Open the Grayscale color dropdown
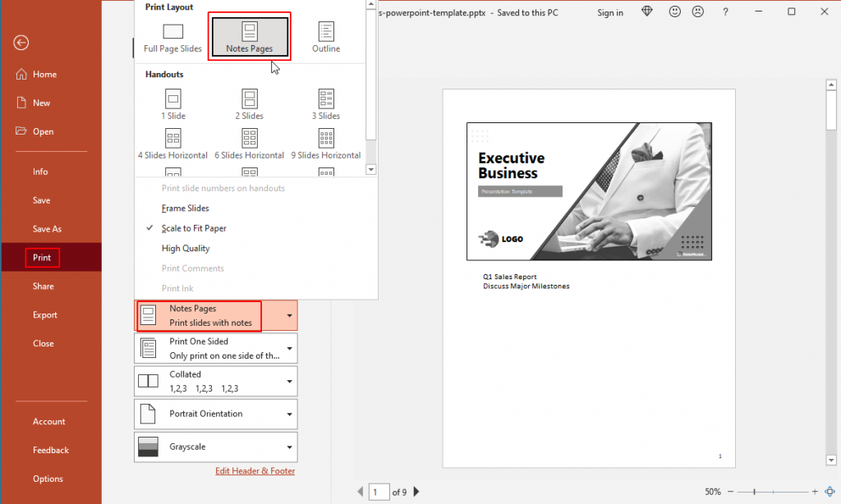 (216, 447)
